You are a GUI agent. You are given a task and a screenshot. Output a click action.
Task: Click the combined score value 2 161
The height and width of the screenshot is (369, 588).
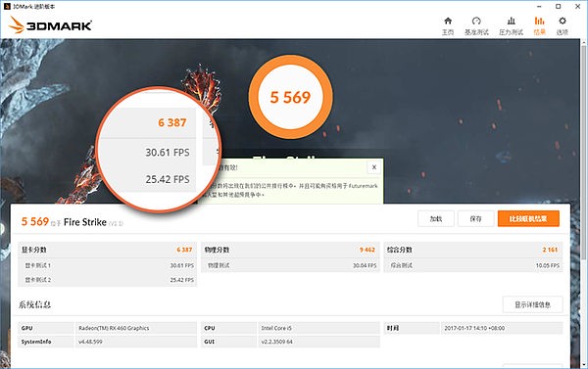550,250
